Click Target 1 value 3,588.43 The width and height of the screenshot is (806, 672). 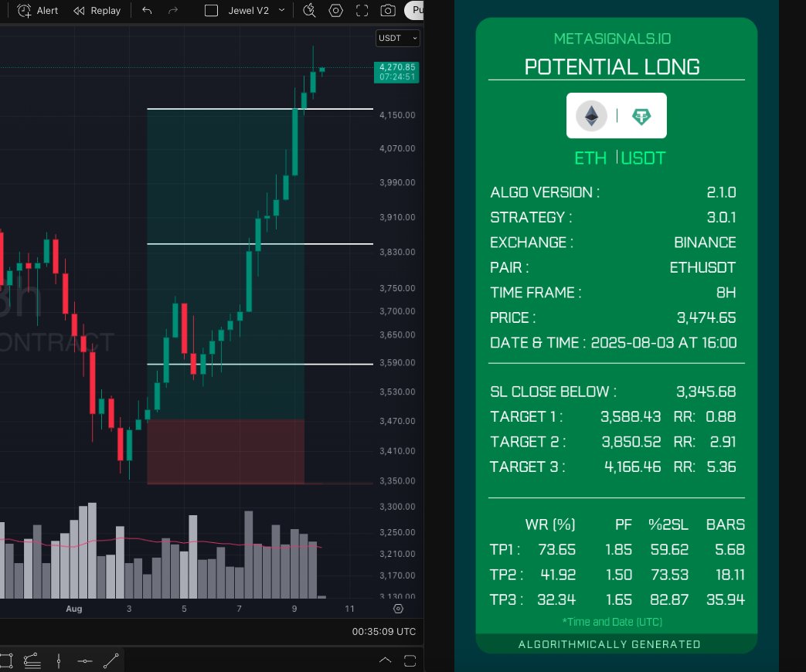point(631,416)
